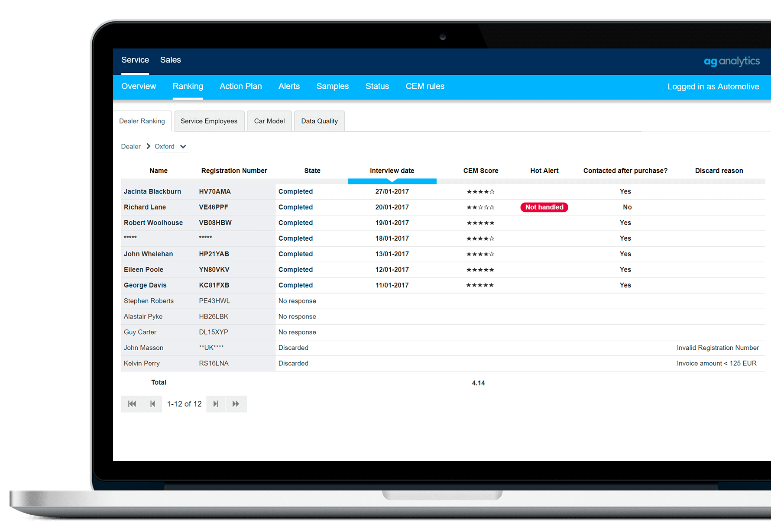Go to previous page of results
The height and width of the screenshot is (532, 771).
pyautogui.click(x=152, y=404)
